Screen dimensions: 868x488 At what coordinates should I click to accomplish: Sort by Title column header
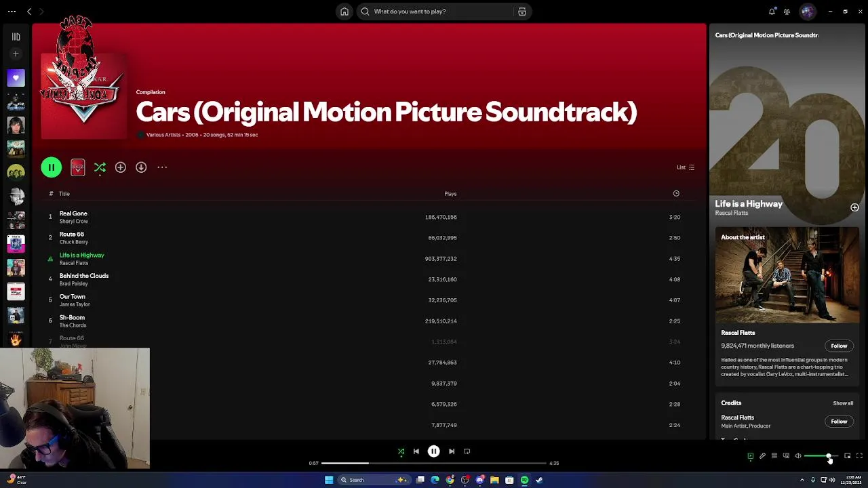pyautogui.click(x=64, y=194)
